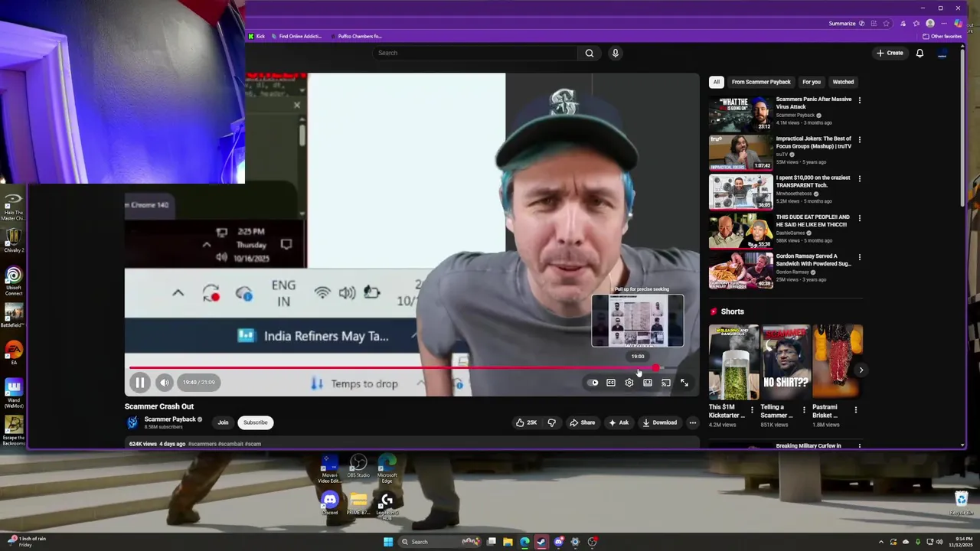Viewport: 980px width, 551px height.
Task: Toggle the autoplay switch in player
Action: 593,383
